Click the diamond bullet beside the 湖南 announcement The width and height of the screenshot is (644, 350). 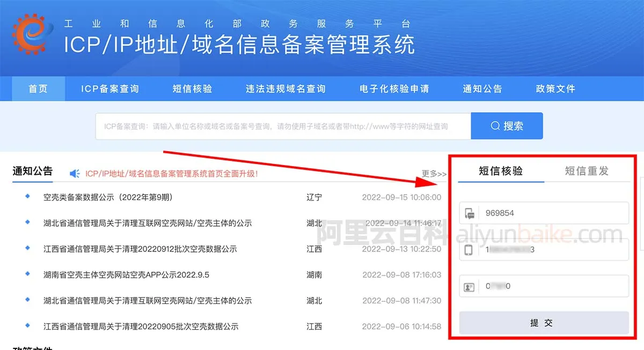(26, 275)
